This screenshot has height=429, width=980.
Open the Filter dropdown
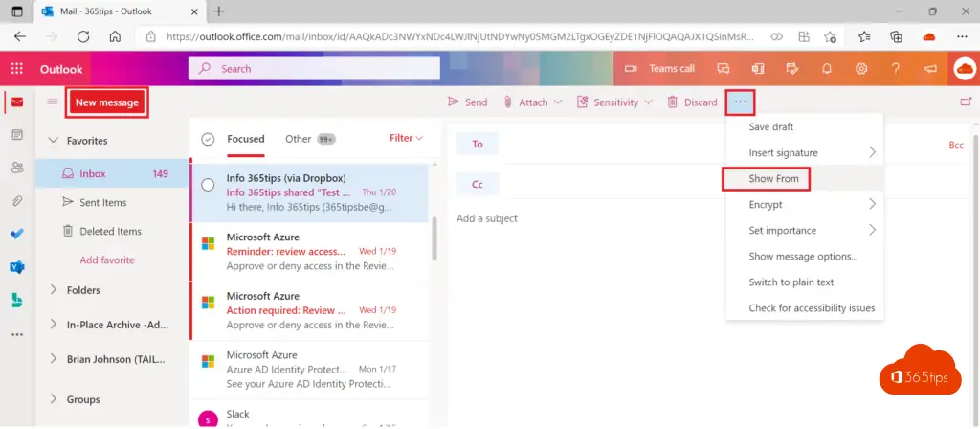click(x=406, y=139)
